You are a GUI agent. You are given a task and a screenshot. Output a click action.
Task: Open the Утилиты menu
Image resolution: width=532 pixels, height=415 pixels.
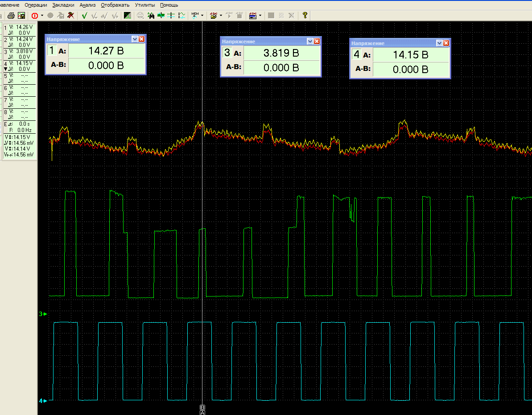[145, 5]
